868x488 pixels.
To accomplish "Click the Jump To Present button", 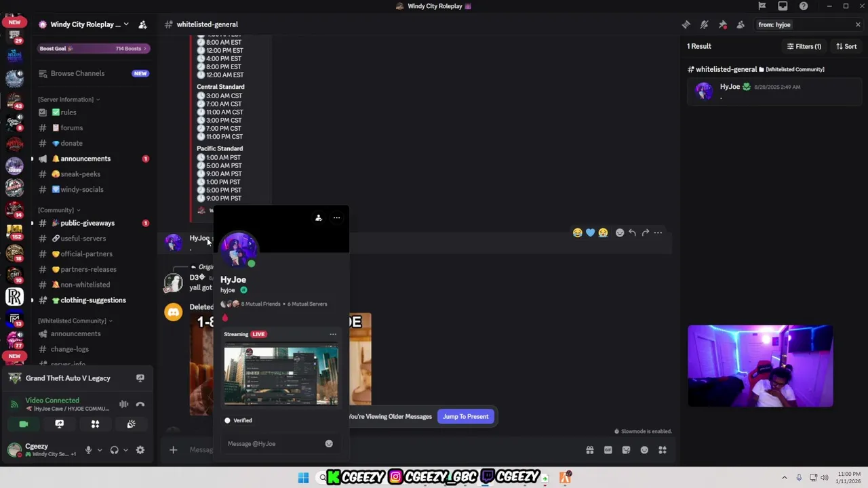I will coord(466,416).
